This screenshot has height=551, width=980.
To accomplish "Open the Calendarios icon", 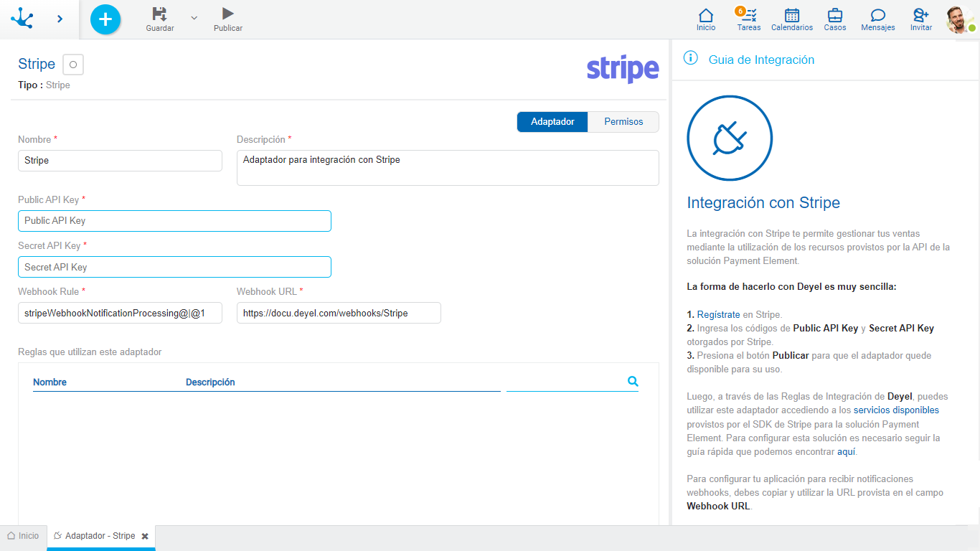I will 792,19.
